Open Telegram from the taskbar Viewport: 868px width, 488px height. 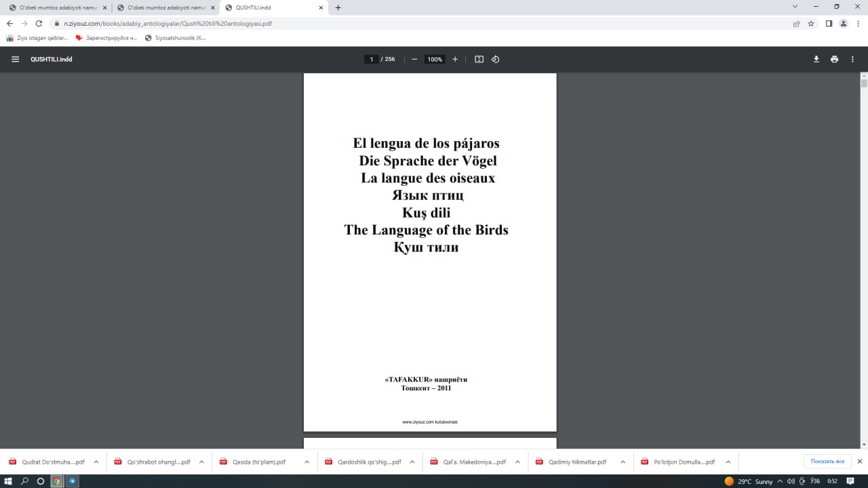(73, 481)
